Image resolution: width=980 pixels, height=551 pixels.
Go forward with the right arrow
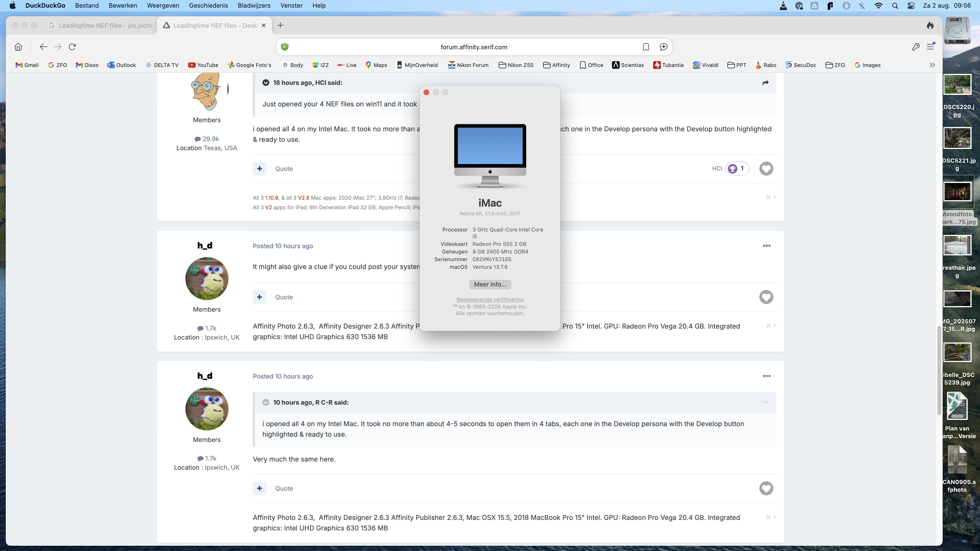point(58,47)
